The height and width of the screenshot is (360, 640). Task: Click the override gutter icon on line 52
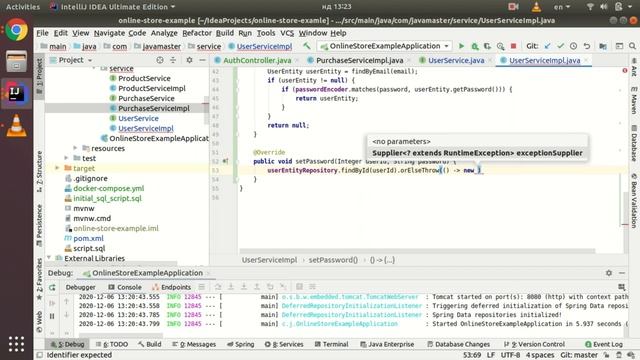[x=225, y=161]
